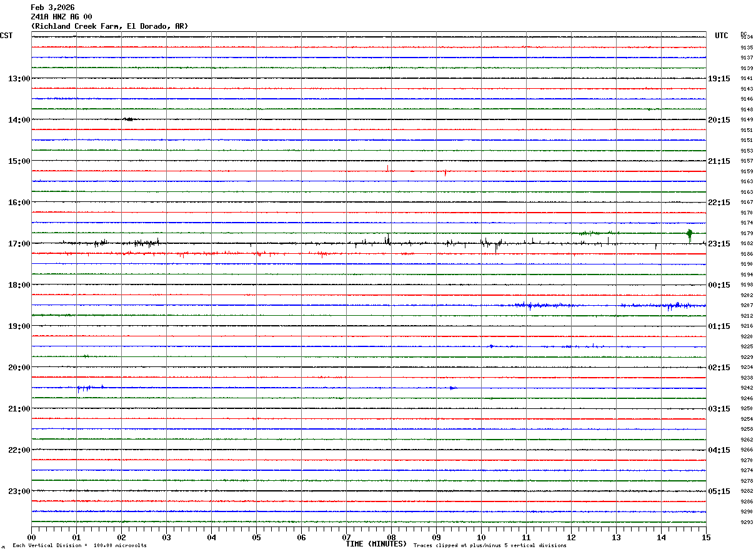The image size is (756, 554).
Task: Click the '04:15' UTC time label
Action: click(719, 450)
